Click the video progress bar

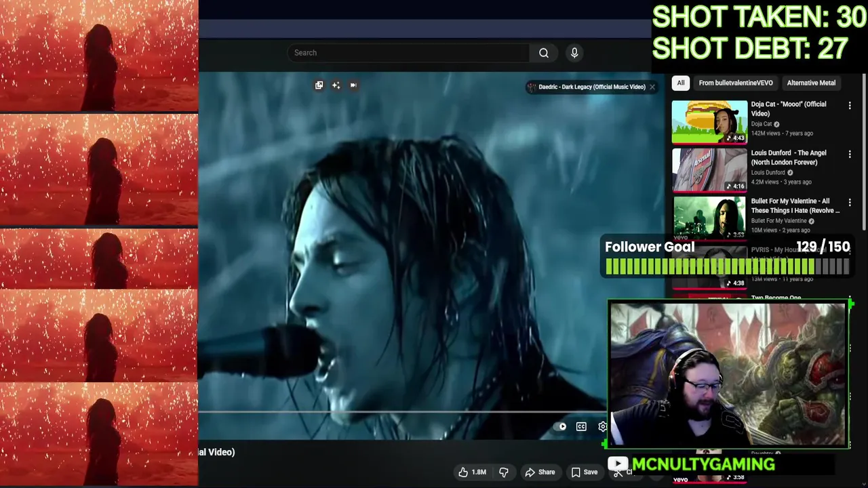click(x=402, y=411)
